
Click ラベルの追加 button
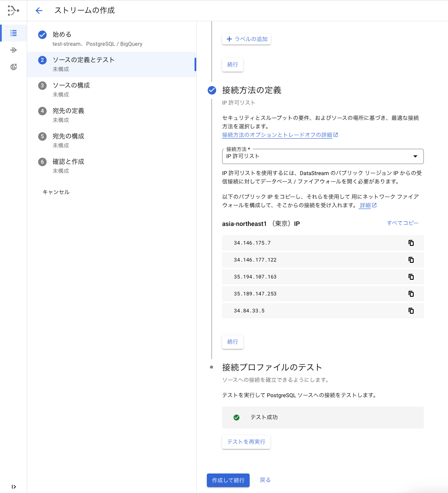247,39
